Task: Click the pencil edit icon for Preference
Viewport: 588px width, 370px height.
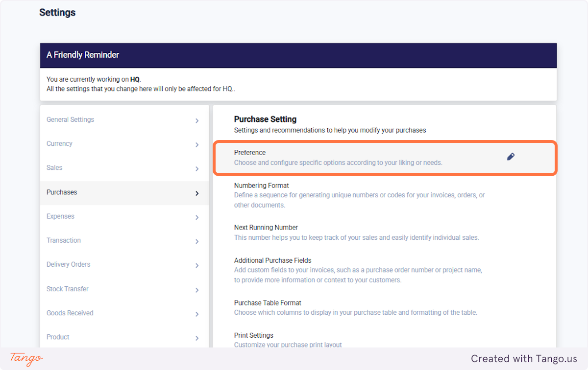Action: click(511, 157)
